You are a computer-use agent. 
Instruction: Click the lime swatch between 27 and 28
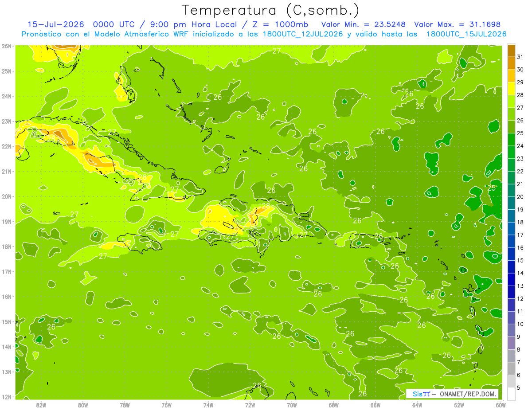(x=511, y=101)
